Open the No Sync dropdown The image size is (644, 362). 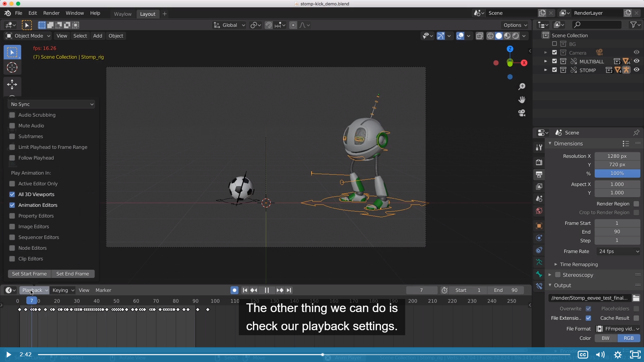[51, 104]
